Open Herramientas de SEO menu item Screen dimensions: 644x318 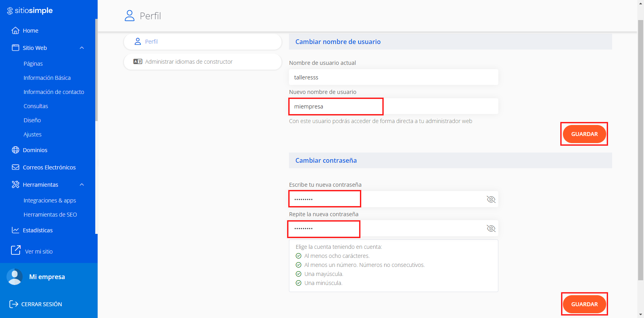coord(50,215)
